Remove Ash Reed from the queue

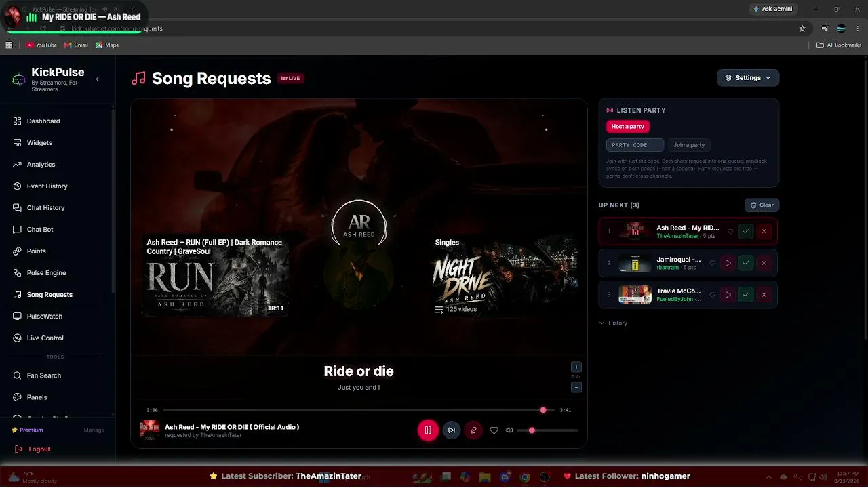[x=764, y=232]
